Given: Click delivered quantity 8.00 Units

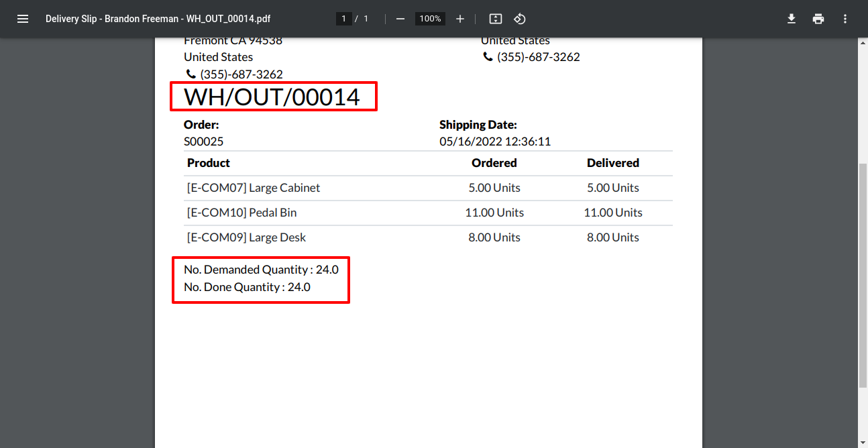Looking at the screenshot, I should [613, 237].
